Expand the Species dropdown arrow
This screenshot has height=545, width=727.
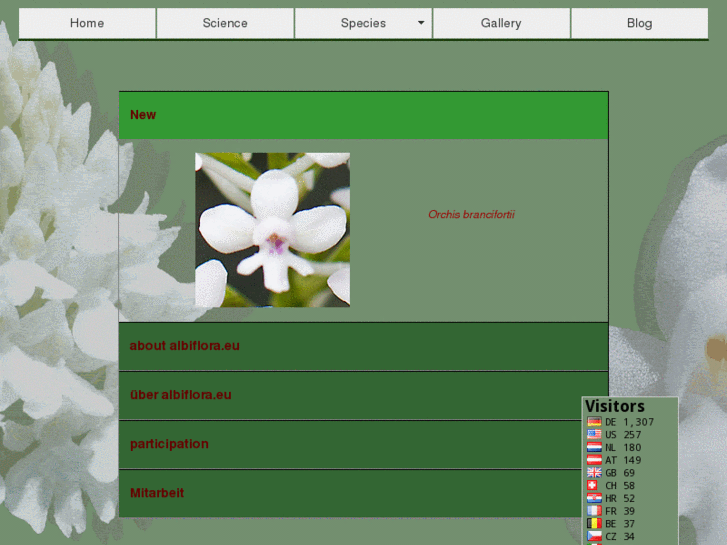click(421, 23)
